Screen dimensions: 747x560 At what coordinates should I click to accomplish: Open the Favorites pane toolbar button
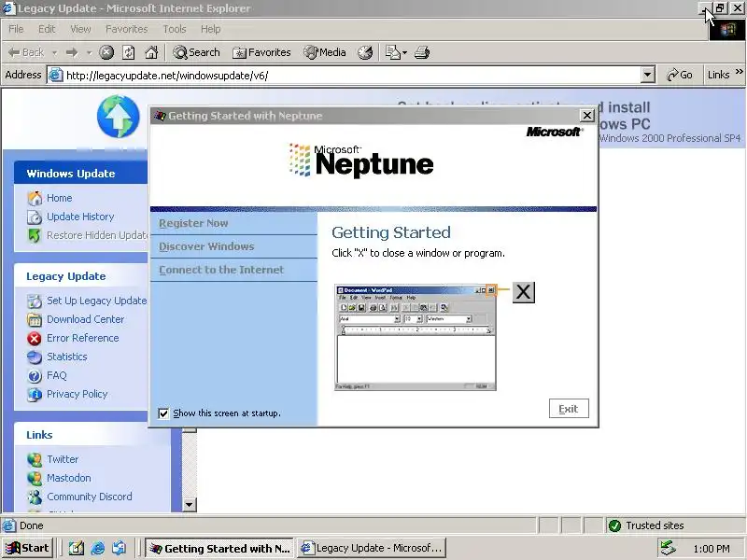point(261,52)
